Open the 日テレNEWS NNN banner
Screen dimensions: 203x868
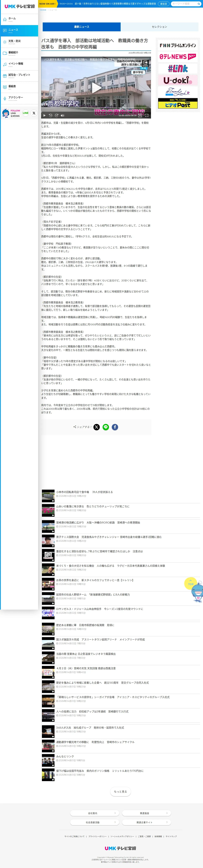pos(178,57)
